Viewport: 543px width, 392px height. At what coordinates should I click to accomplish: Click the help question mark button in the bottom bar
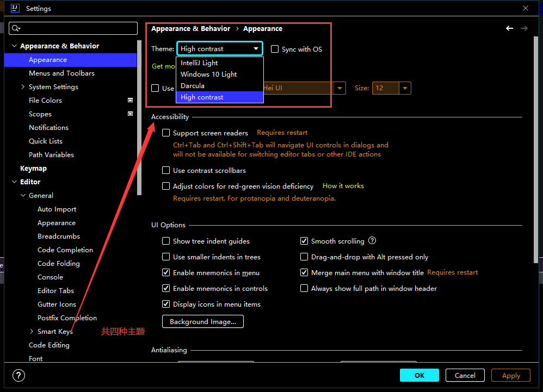[18, 375]
